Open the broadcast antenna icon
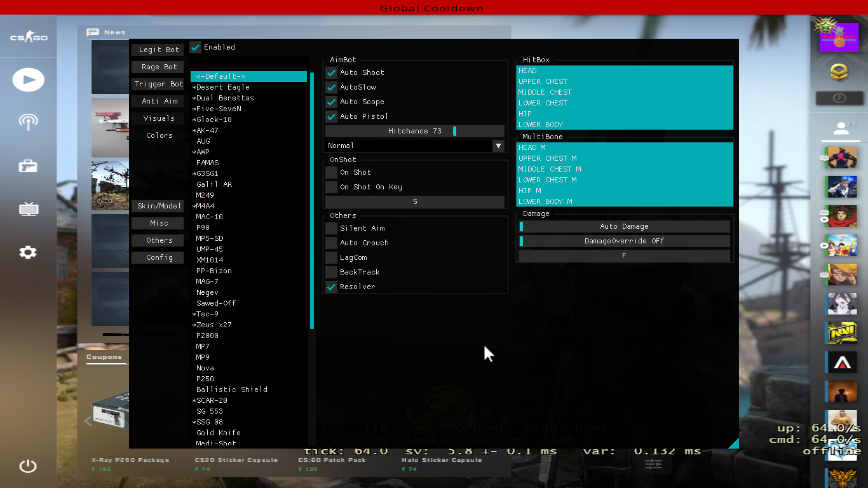The width and height of the screenshot is (868, 488). point(29,122)
